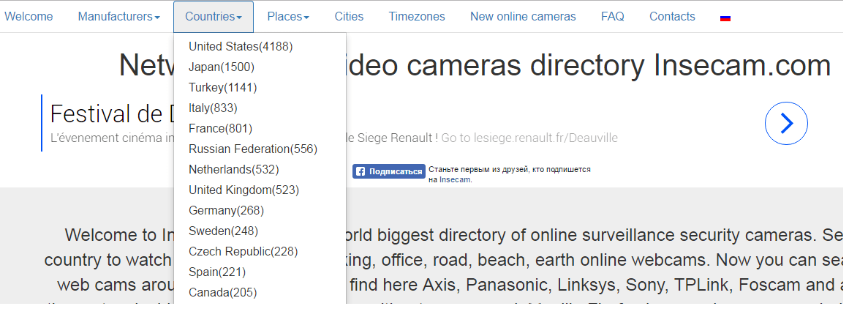Expand the Places dropdown menu
868x317 pixels.
(x=288, y=17)
